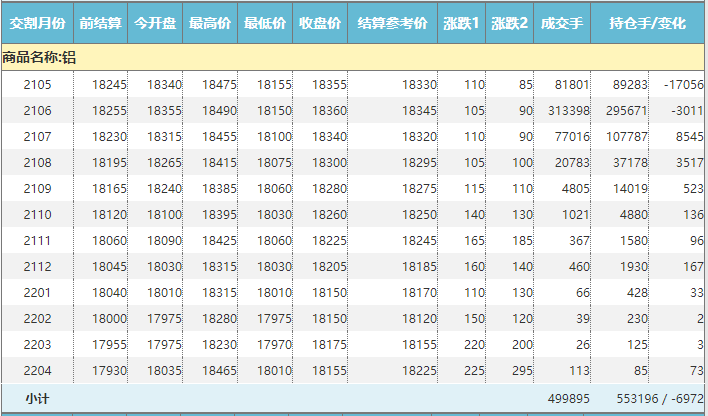Click the 商品名称:铝 group row
Image resolution: width=708 pixels, height=416 pixels.
[x=40, y=58]
